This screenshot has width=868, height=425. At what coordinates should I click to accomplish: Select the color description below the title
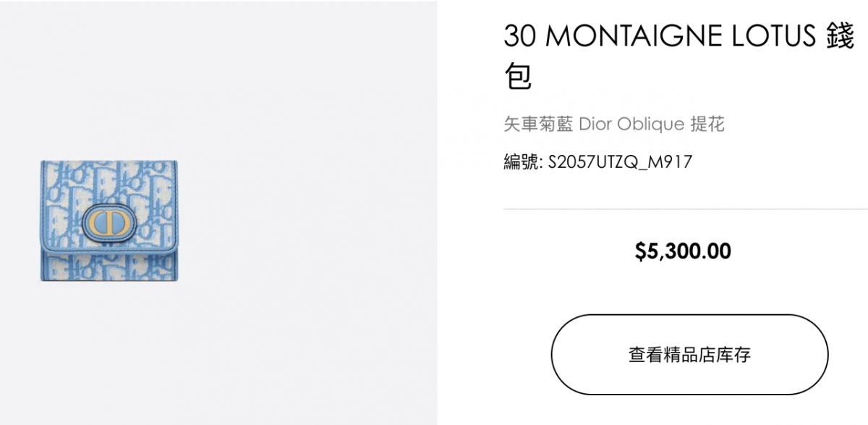click(x=616, y=124)
